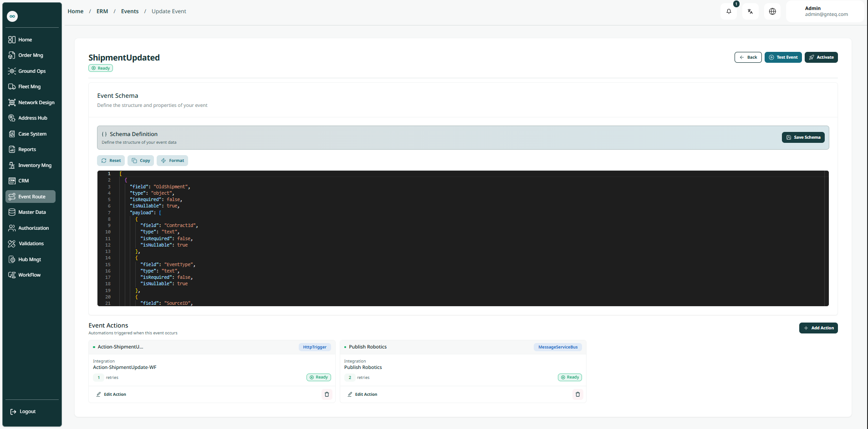Click Ready status in Publish Robotics card
Viewport: 868px width, 429px height.
(x=570, y=377)
